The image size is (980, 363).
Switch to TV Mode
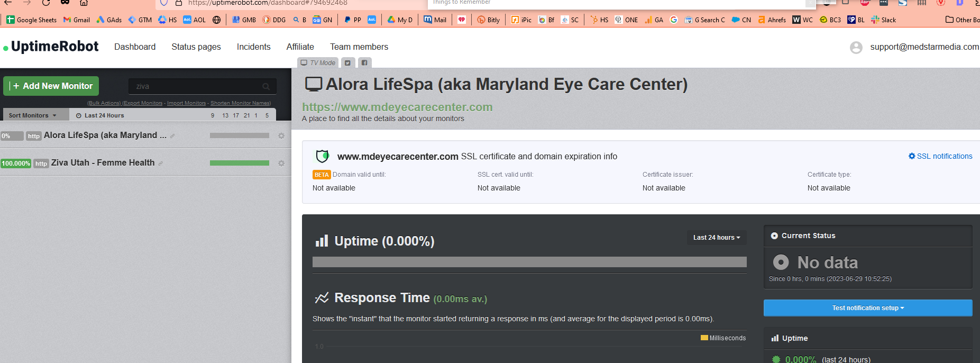tap(318, 62)
